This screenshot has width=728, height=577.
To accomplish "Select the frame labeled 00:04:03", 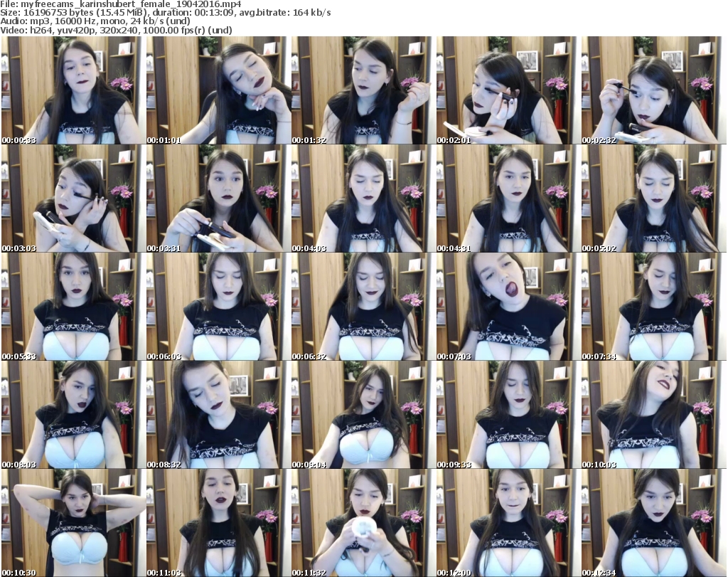I will (x=363, y=198).
